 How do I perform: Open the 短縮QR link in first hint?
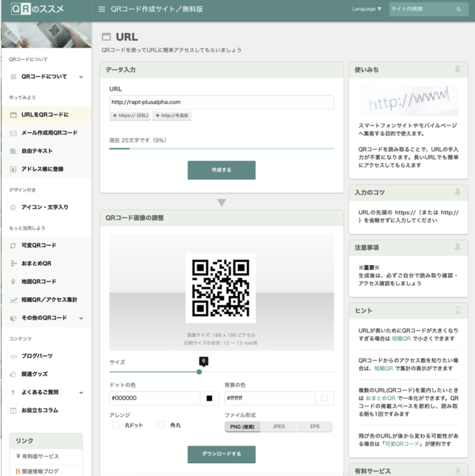coord(401,339)
